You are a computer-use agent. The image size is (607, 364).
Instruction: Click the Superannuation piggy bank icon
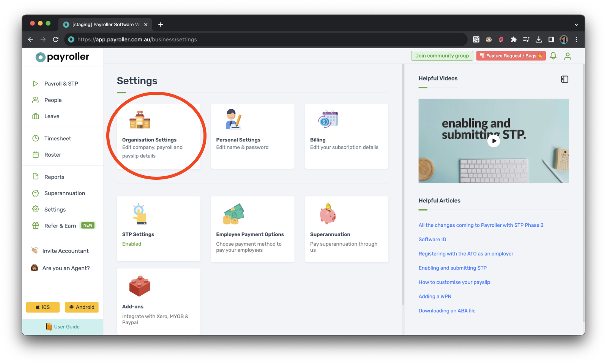tap(328, 214)
